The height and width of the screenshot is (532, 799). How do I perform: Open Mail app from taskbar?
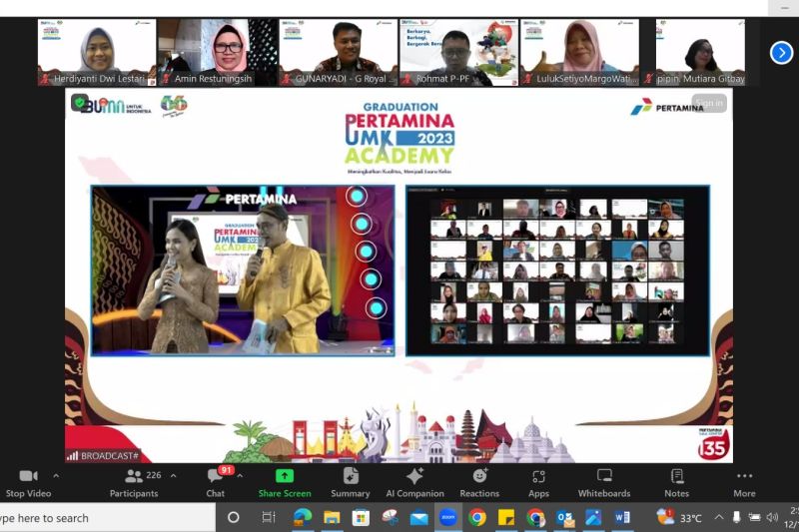coord(418,518)
